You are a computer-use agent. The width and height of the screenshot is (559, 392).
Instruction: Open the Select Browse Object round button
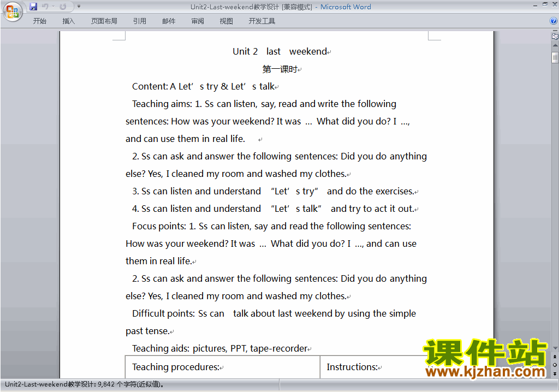tap(555, 365)
